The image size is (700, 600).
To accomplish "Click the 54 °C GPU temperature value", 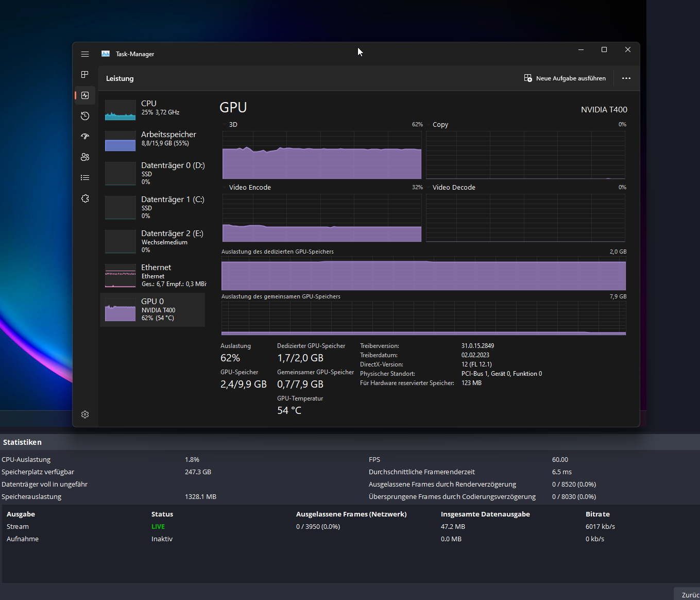I will pyautogui.click(x=289, y=410).
